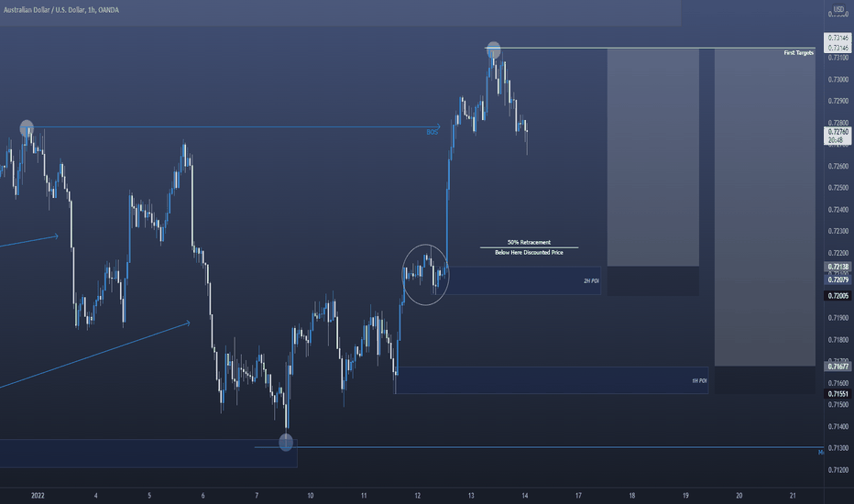Open the USD currency selector on price axis
This screenshot has height=504, width=854.
tap(838, 9)
